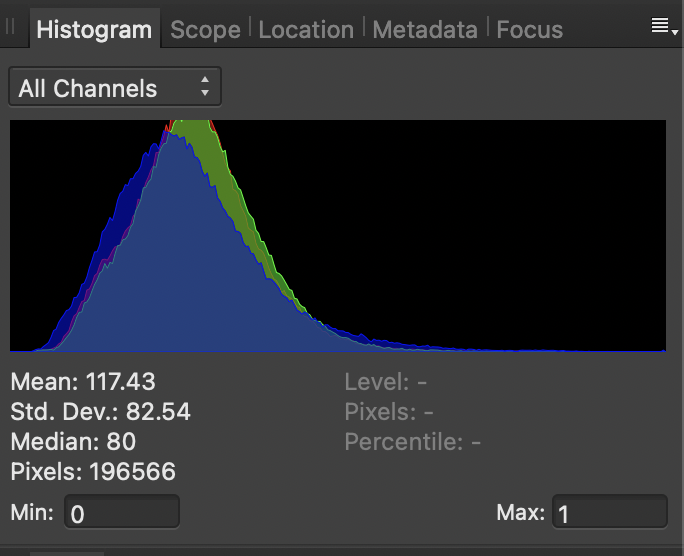
Task: Open the All Channels dropdown
Action: pyautogui.click(x=115, y=87)
